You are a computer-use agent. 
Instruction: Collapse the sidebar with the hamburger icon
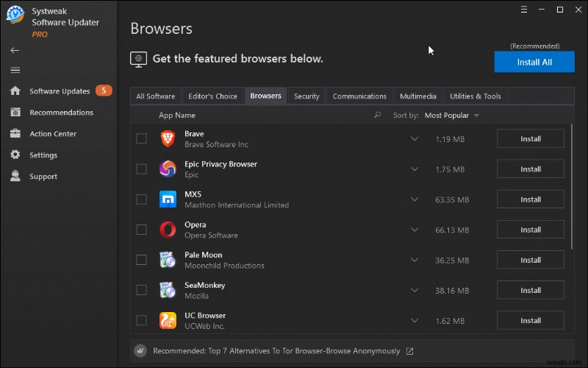[x=15, y=70]
